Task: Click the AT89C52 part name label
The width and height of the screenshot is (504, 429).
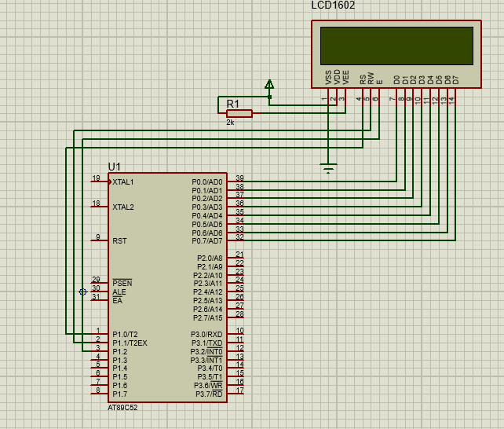Action: pyautogui.click(x=124, y=408)
